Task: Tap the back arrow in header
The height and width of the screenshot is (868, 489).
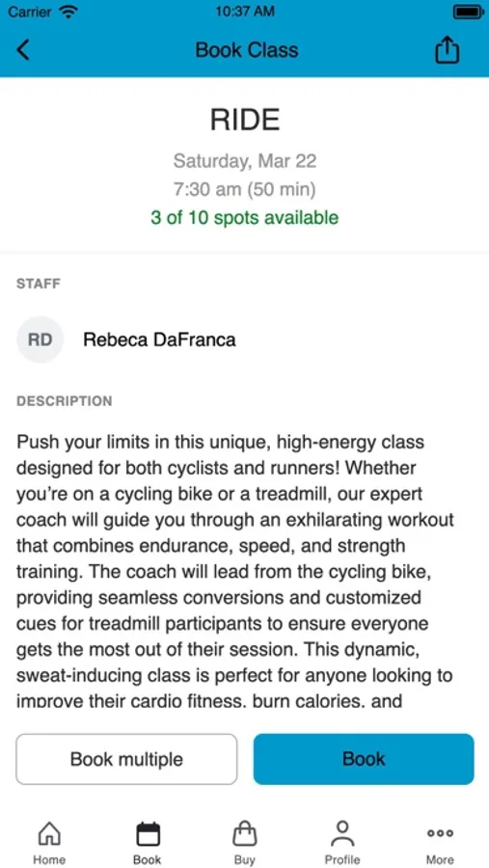Action: coord(23,50)
